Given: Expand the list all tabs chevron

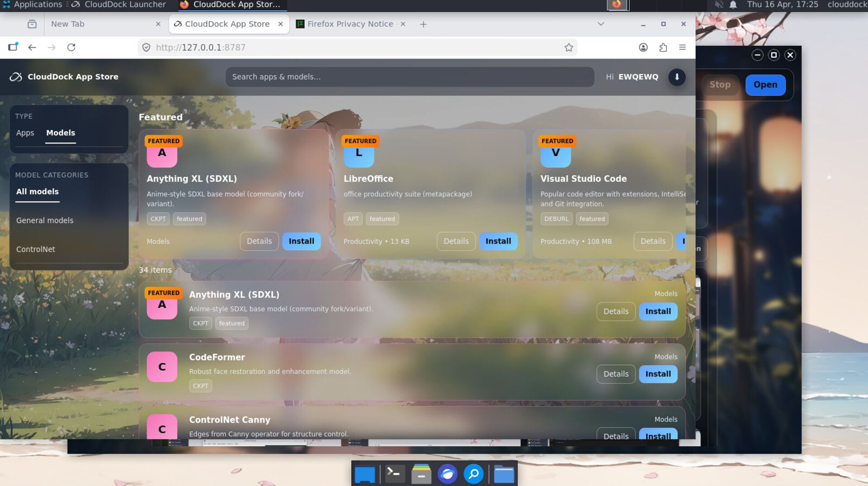Looking at the screenshot, I should tap(600, 24).
